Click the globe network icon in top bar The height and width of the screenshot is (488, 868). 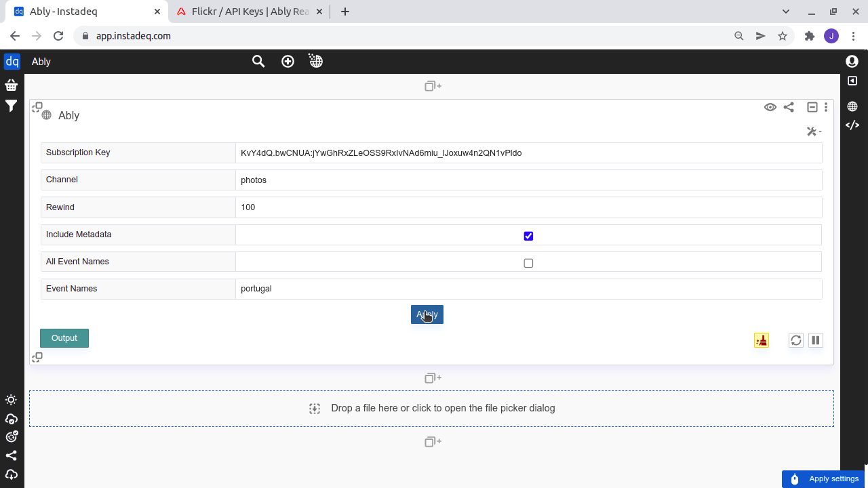315,61
